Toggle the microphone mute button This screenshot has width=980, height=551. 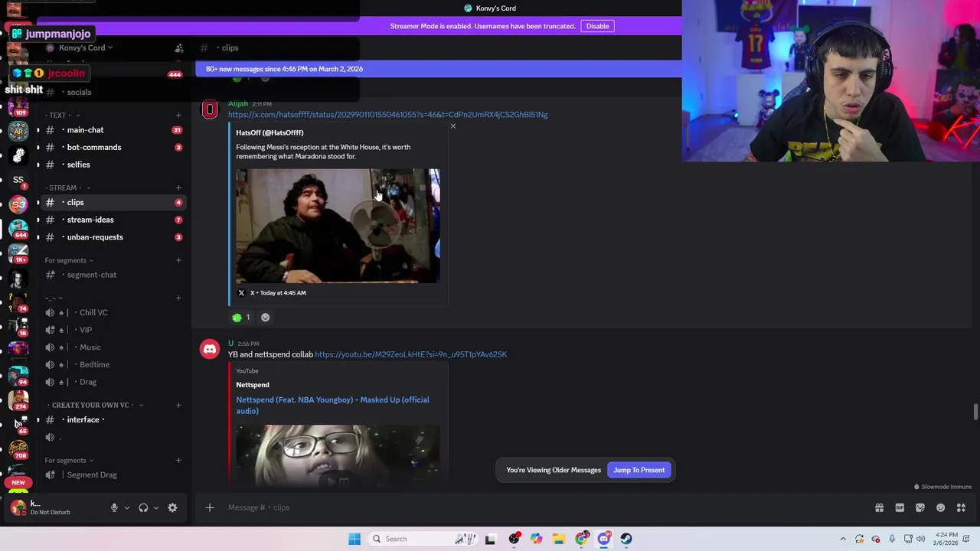pyautogui.click(x=114, y=507)
